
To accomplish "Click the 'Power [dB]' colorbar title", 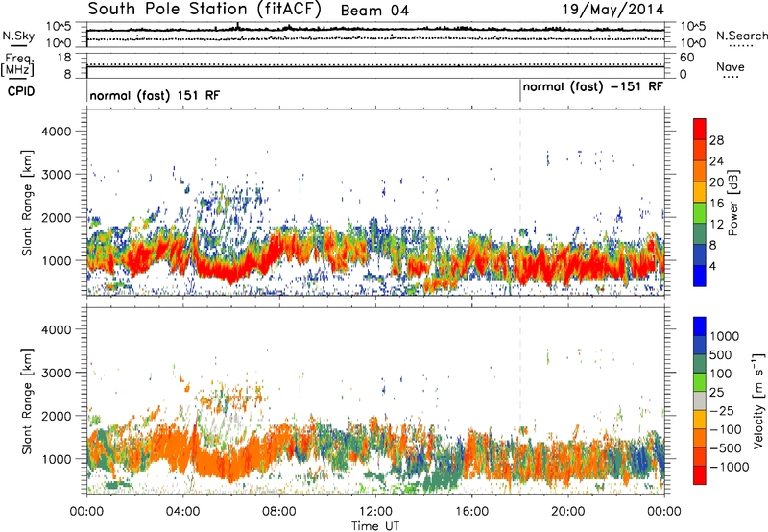I will click(732, 203).
